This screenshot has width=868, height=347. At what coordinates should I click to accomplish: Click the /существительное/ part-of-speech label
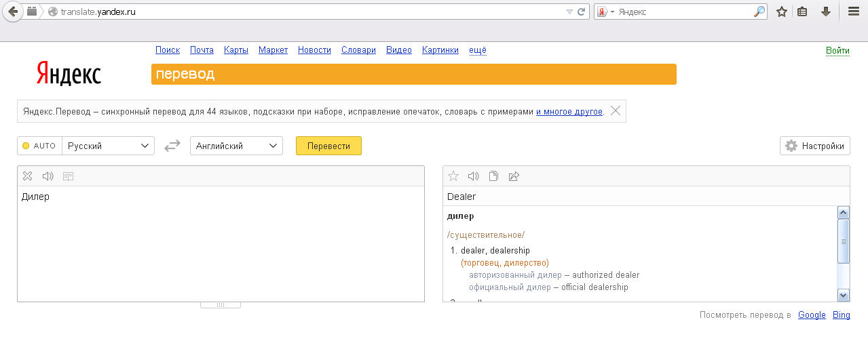(x=486, y=234)
